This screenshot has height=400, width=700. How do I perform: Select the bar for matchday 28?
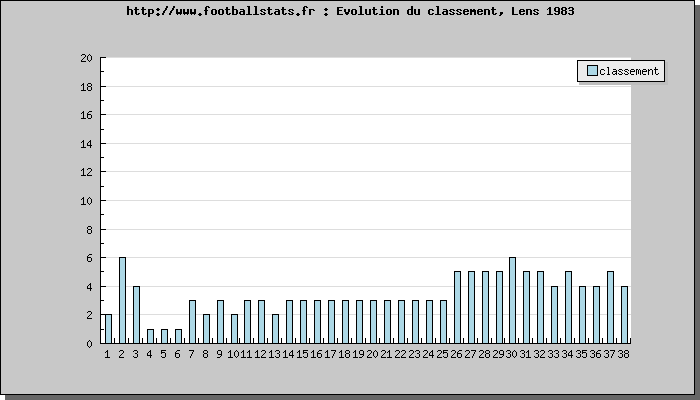tap(485, 307)
